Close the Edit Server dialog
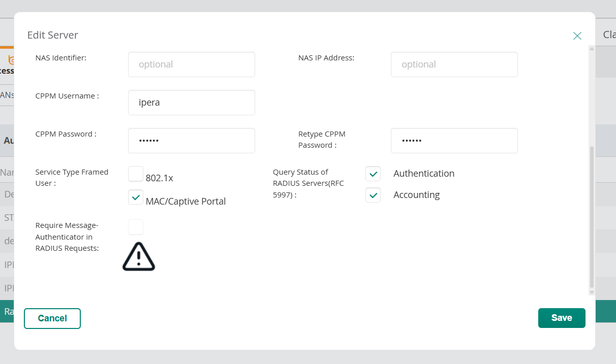This screenshot has height=364, width=616. (x=577, y=36)
